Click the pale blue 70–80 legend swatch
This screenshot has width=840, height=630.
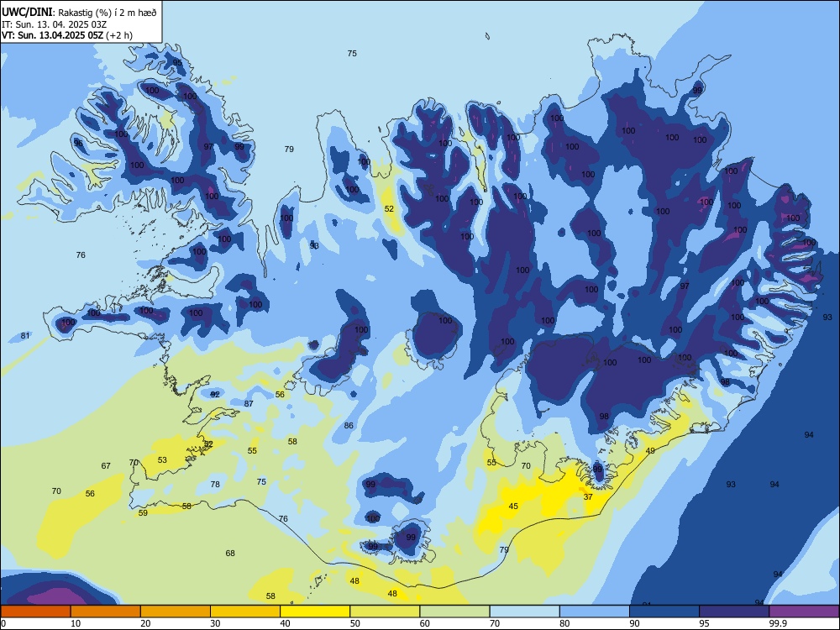pyautogui.click(x=524, y=612)
